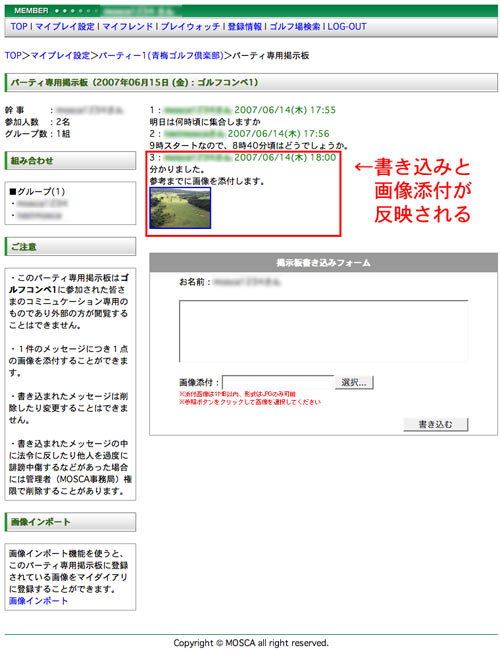Open the attached golf course thumbnail image
The width and height of the screenshot is (500, 650).
[180, 208]
